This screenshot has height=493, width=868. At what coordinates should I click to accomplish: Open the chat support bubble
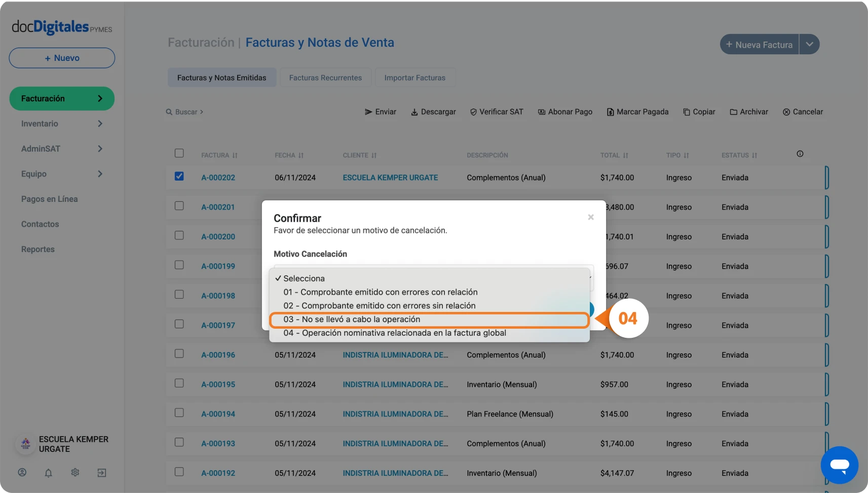click(x=840, y=465)
